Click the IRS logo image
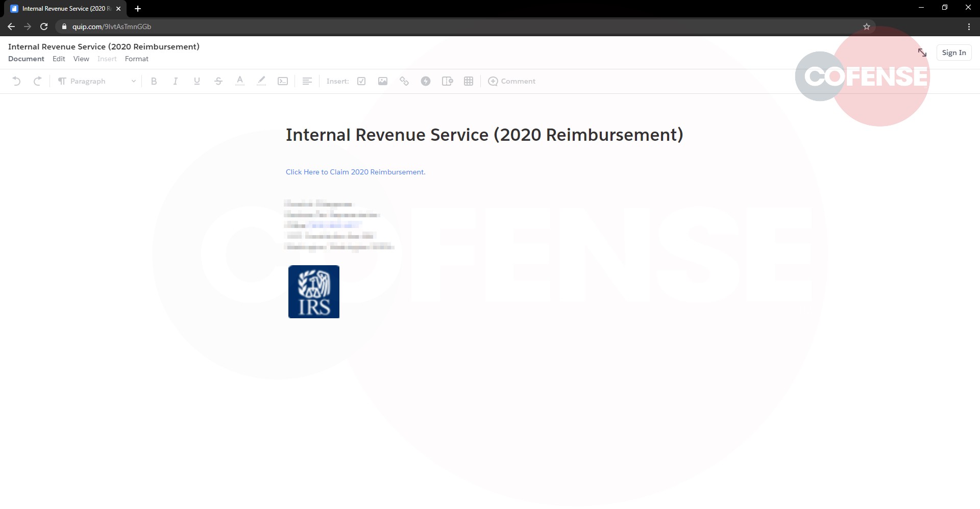The width and height of the screenshot is (980, 509). (x=314, y=292)
